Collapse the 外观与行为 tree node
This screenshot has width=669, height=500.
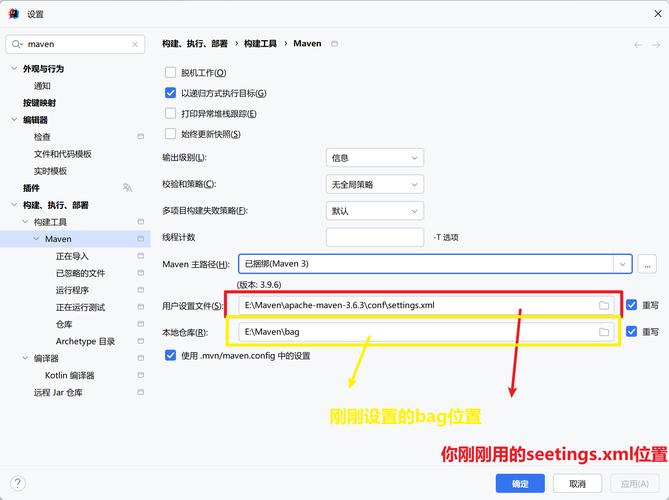[x=14, y=68]
